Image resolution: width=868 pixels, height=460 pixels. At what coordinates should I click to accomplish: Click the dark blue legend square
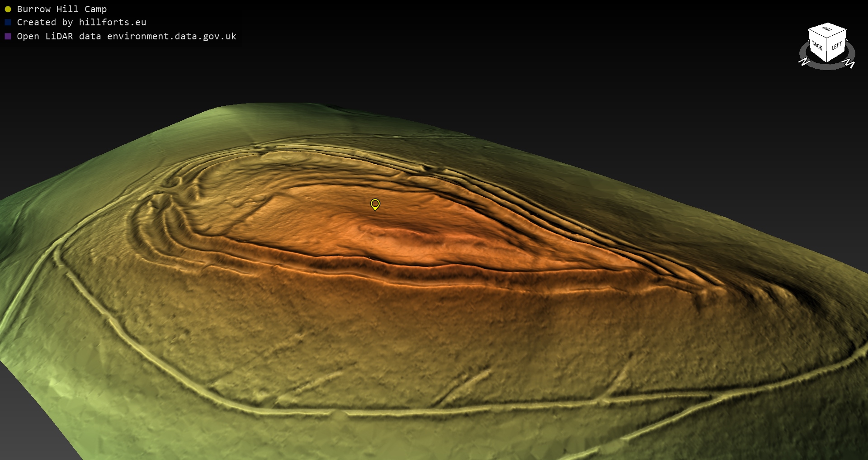(x=8, y=22)
